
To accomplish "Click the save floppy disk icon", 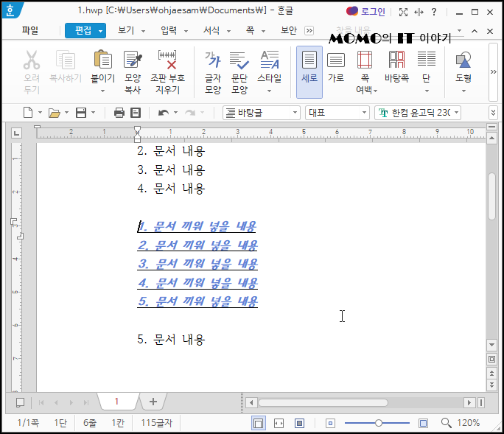I will tap(80, 113).
